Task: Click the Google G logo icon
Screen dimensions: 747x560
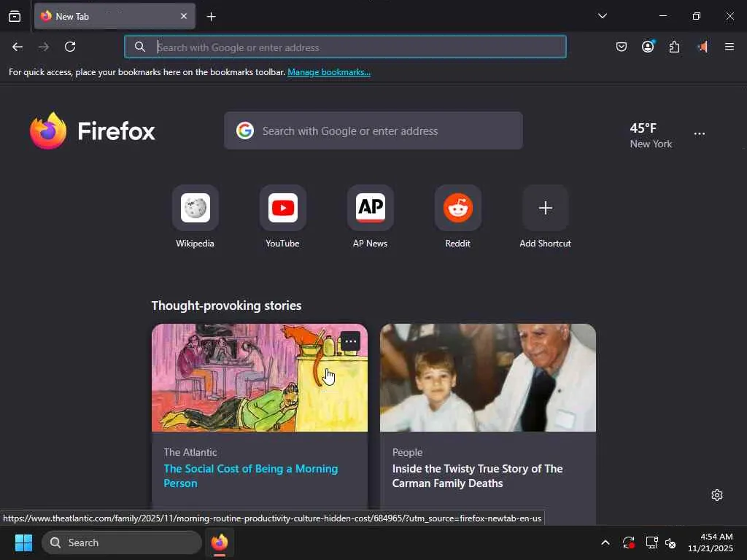Action: 245,131
